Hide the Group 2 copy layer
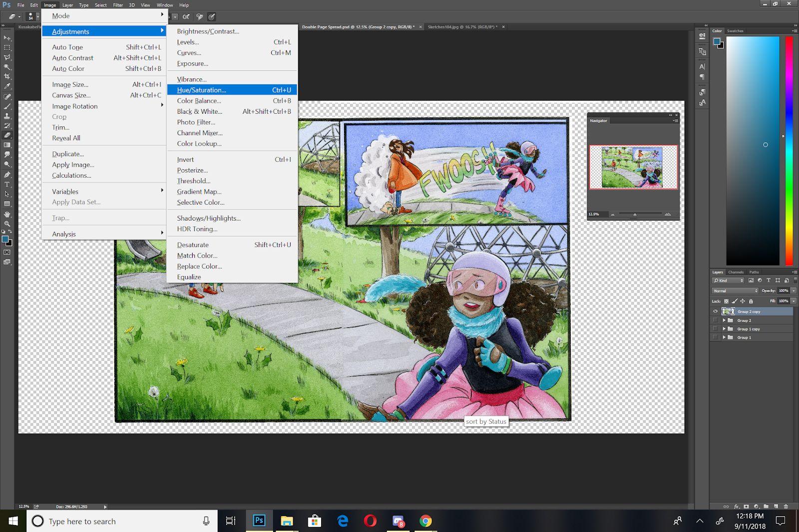Screen dimensions: 799x532 pos(715,311)
